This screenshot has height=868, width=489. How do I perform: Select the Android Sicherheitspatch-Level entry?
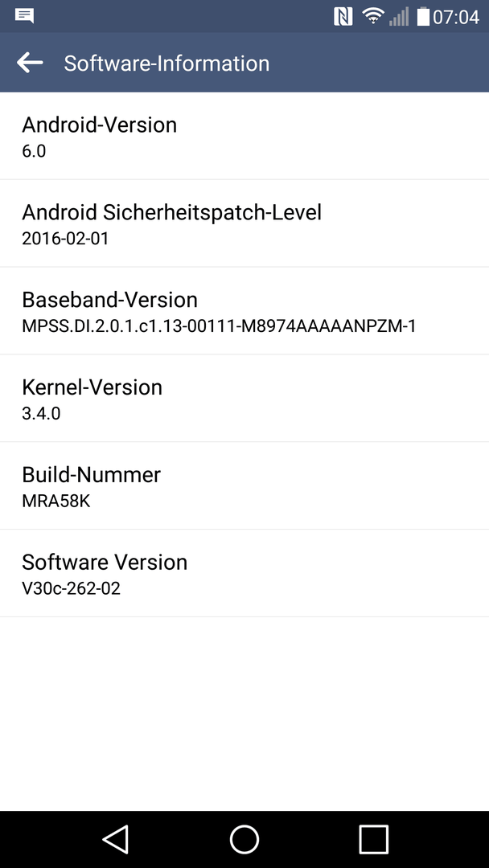[244, 223]
